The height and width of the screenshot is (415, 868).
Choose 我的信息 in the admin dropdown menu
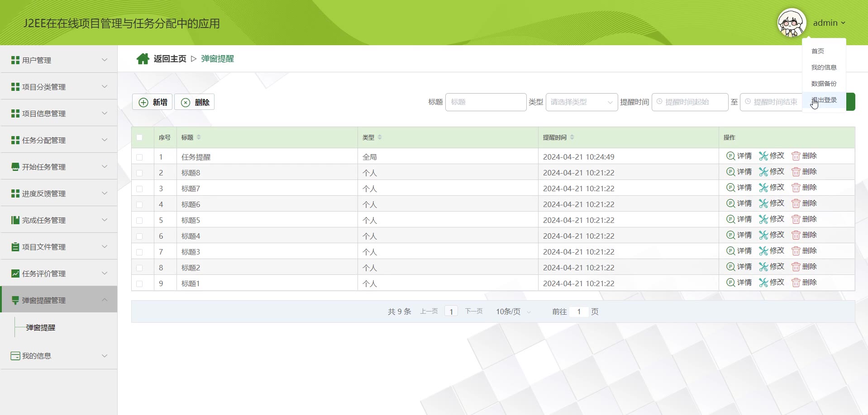click(x=824, y=67)
